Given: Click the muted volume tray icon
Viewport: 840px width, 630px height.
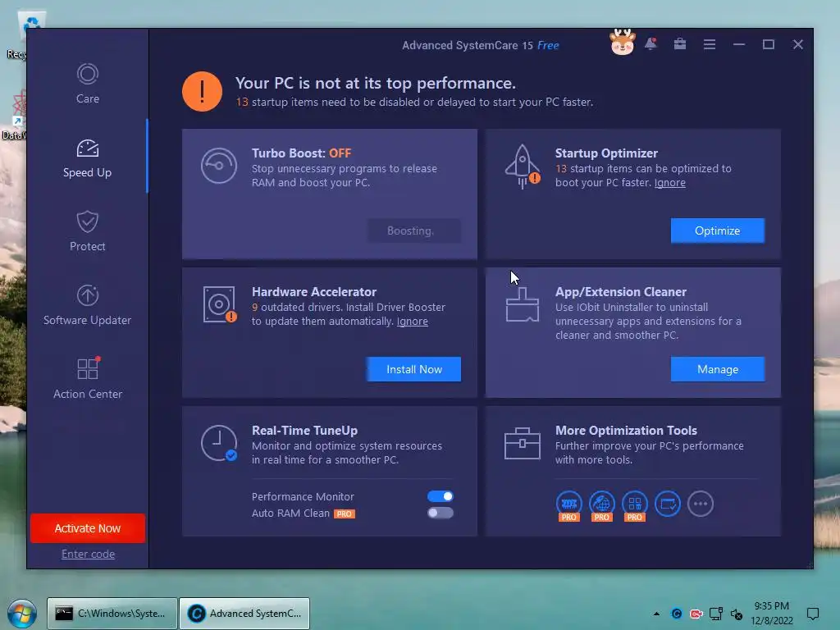Looking at the screenshot, I should (x=737, y=614).
